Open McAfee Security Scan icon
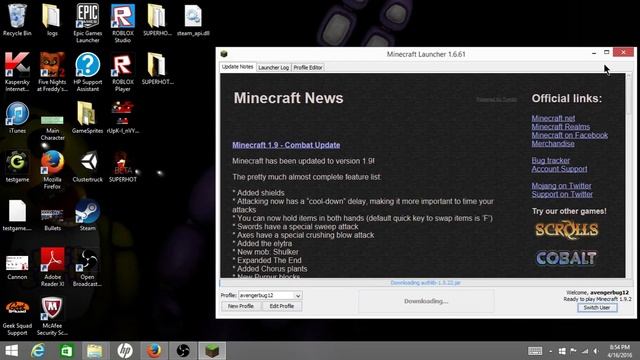The height and width of the screenshot is (360, 640). pos(52,316)
